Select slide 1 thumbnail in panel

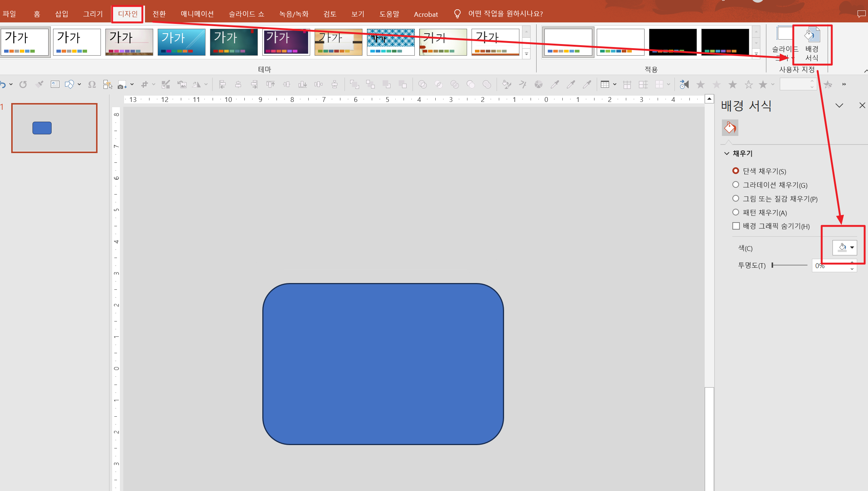tap(55, 128)
